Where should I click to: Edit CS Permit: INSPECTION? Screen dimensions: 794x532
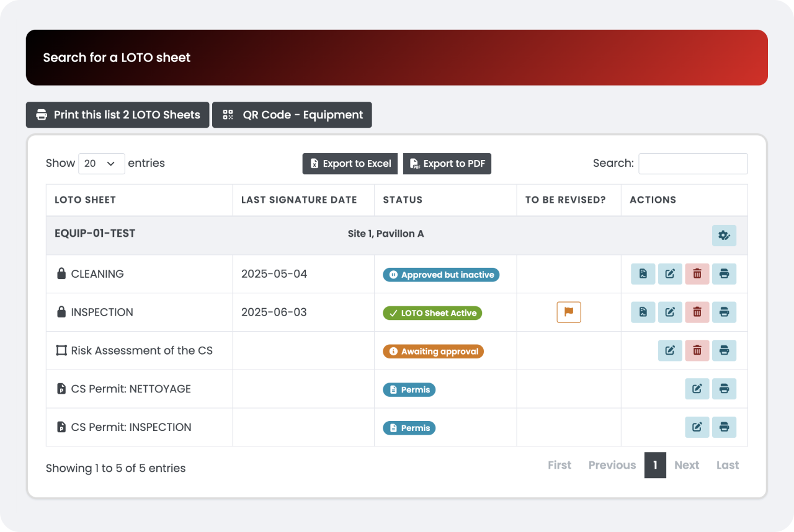point(697,427)
